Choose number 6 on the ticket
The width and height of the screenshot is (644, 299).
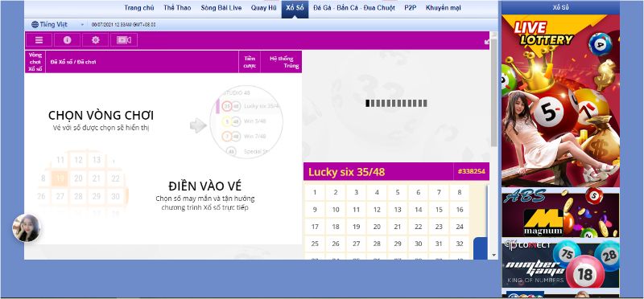(x=418, y=192)
